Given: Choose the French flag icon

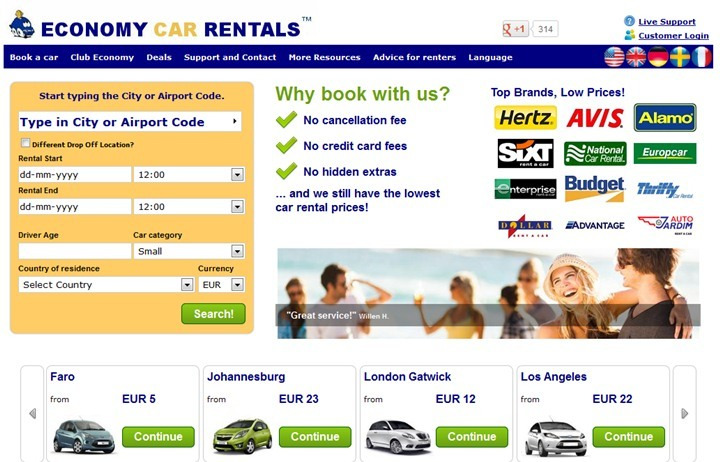Looking at the screenshot, I should point(702,57).
